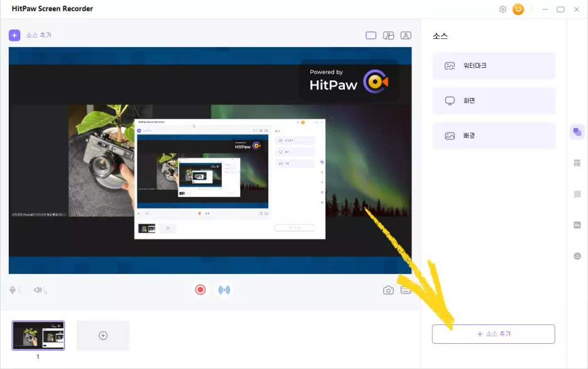Click the 소스 추가 label beside the purple plus
Screen dimensions: 588x369
coord(38,35)
